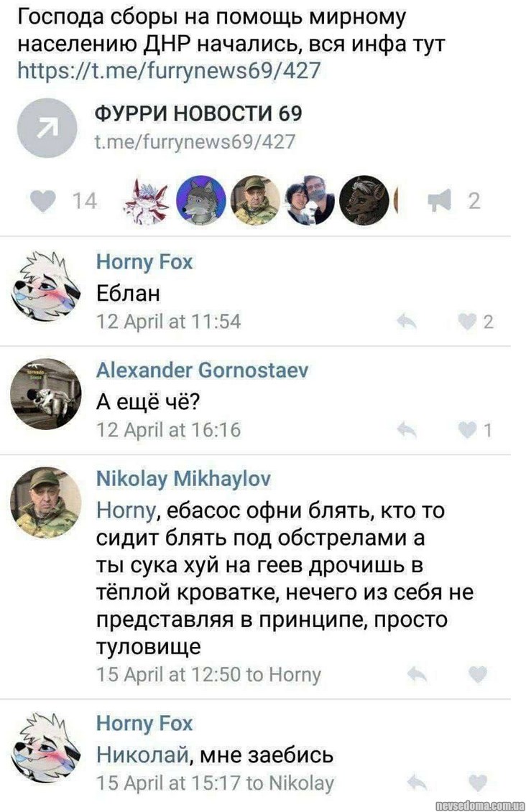Like Horny Fox's 11:54 comment
The height and width of the screenshot is (812, 526).
click(467, 322)
